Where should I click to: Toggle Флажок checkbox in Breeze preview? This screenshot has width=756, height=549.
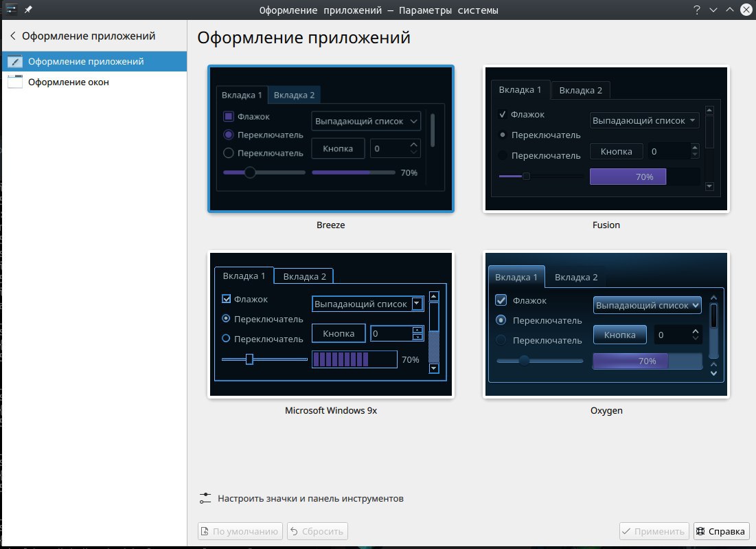[x=229, y=116]
